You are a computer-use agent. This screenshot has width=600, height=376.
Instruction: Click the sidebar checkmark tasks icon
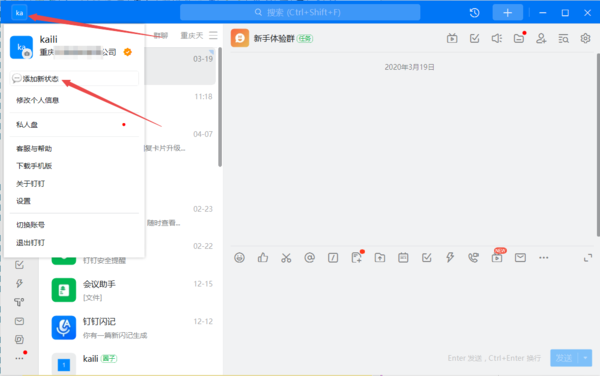(x=20, y=265)
